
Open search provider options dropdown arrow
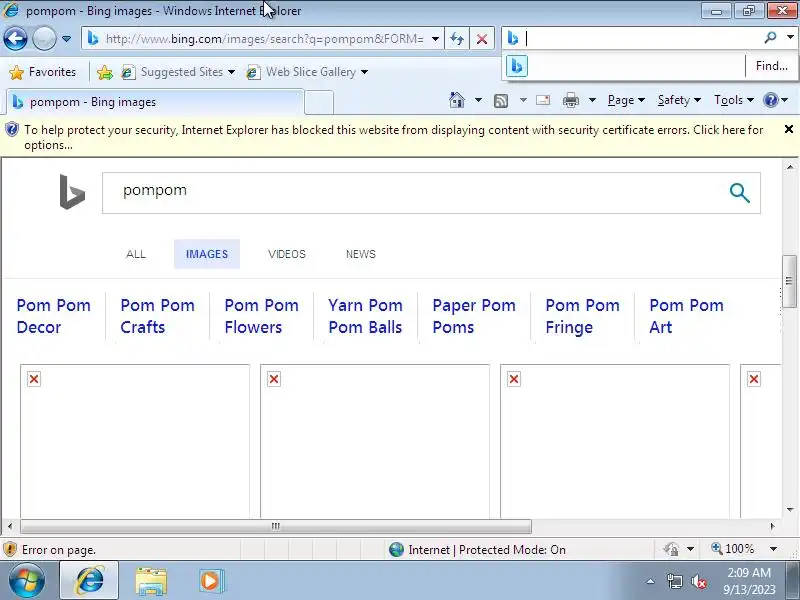[x=790, y=37]
